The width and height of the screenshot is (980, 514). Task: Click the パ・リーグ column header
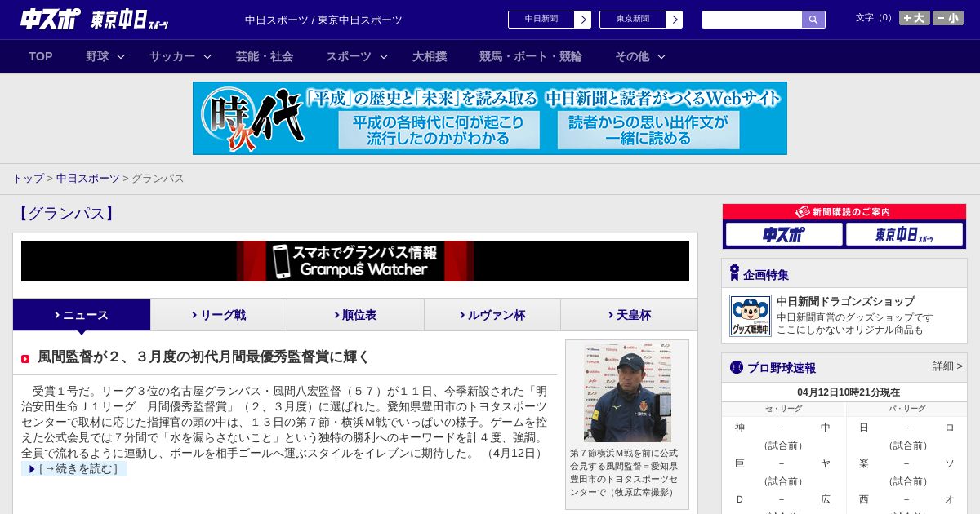tap(906, 409)
